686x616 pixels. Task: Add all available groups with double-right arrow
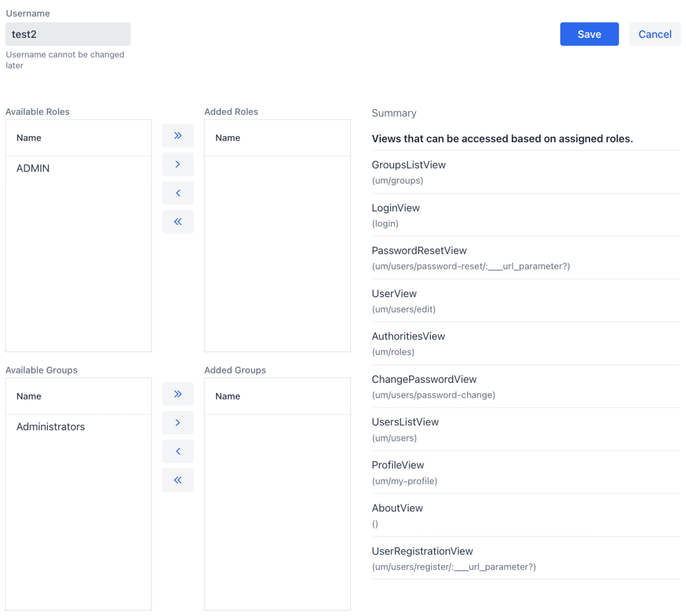pyautogui.click(x=178, y=394)
